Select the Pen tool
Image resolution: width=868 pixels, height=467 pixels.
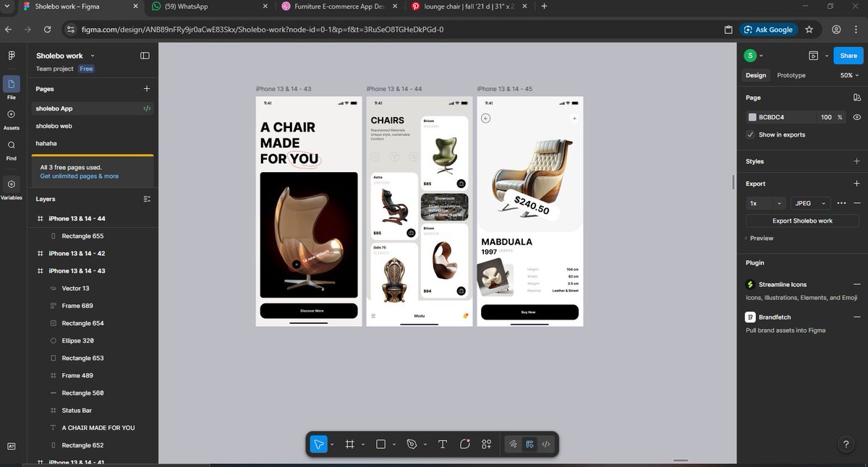click(412, 444)
